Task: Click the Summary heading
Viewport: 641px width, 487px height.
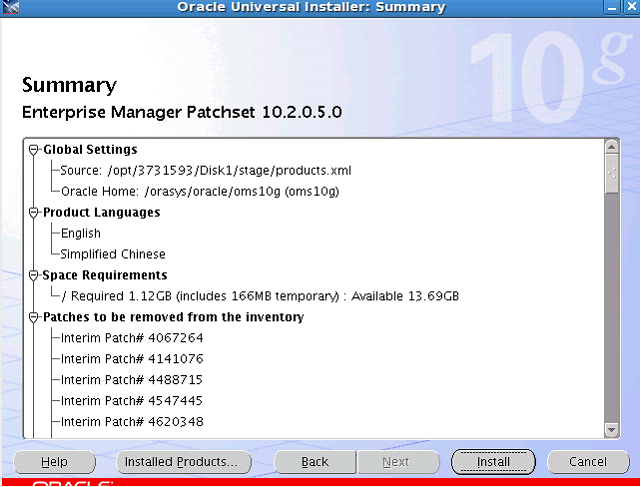Action: tap(69, 85)
